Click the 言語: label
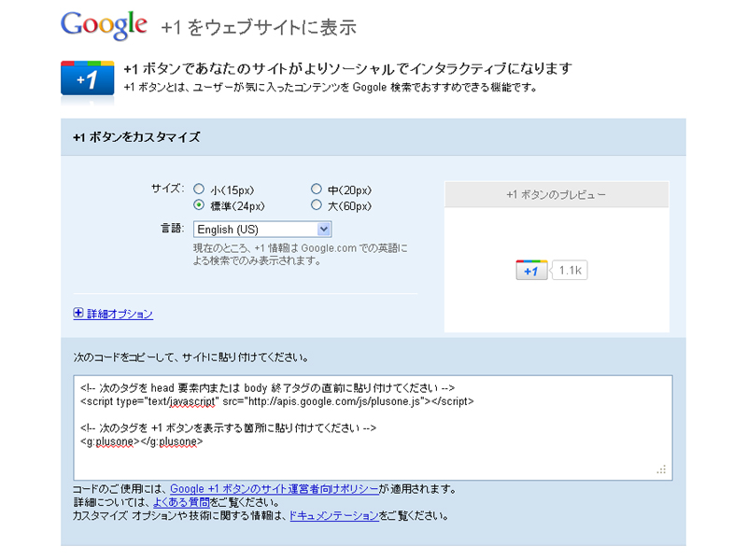 [173, 228]
